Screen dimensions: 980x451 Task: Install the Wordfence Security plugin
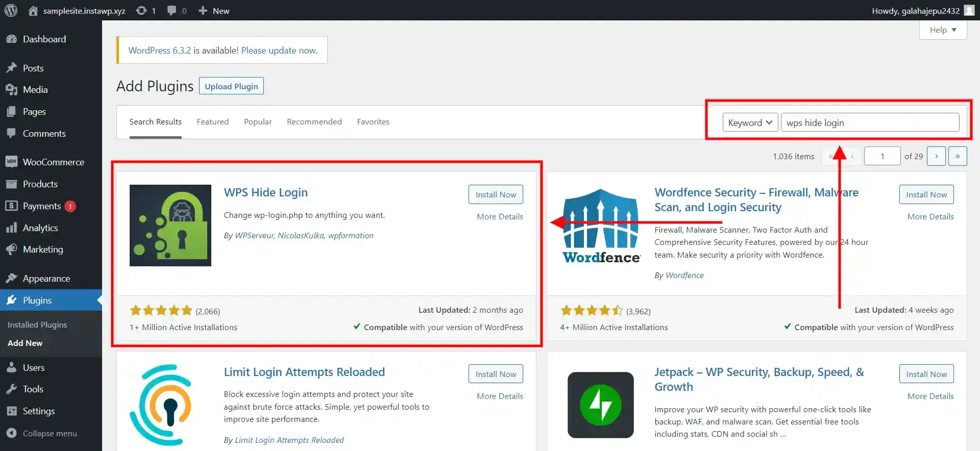point(926,194)
